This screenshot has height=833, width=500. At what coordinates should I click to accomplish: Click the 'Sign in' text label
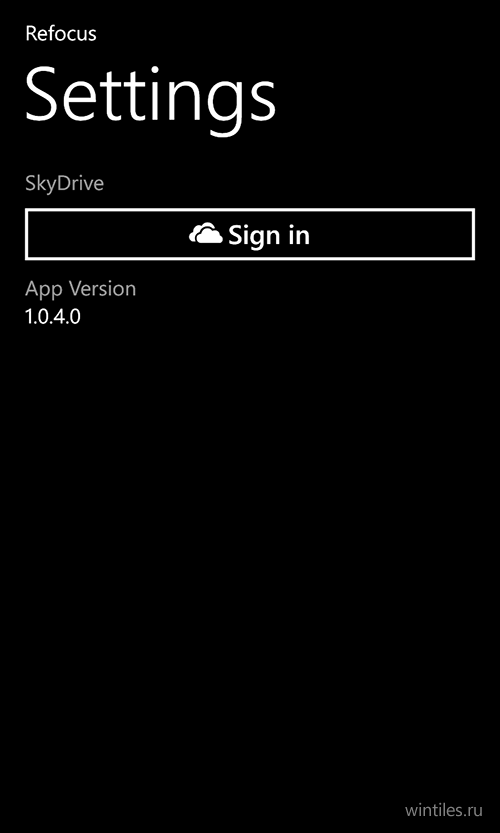click(269, 235)
